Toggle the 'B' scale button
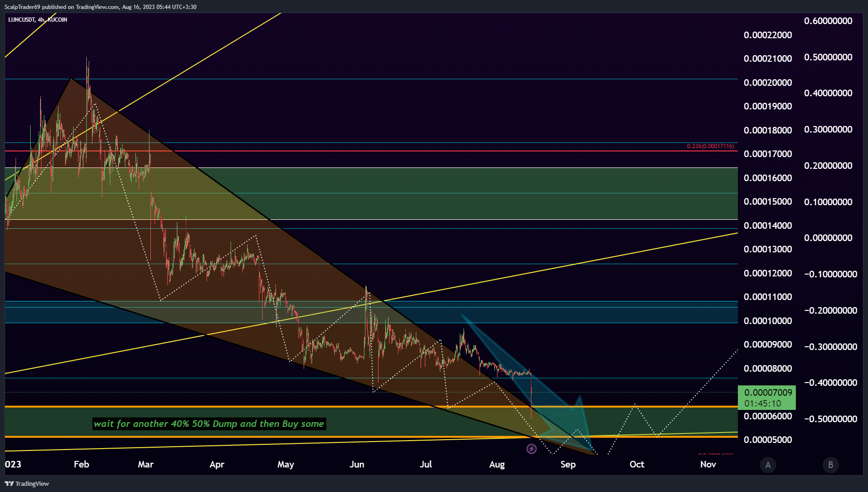Viewport: 868px width, 492px height. point(830,465)
